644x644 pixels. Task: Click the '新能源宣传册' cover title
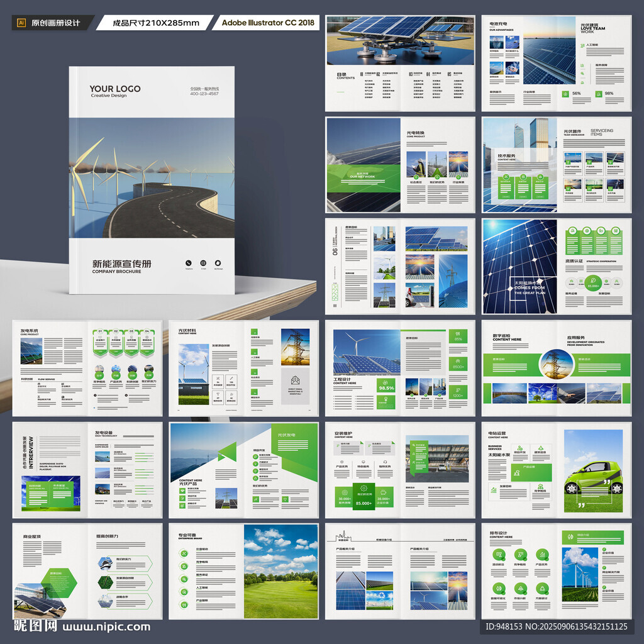point(121,264)
